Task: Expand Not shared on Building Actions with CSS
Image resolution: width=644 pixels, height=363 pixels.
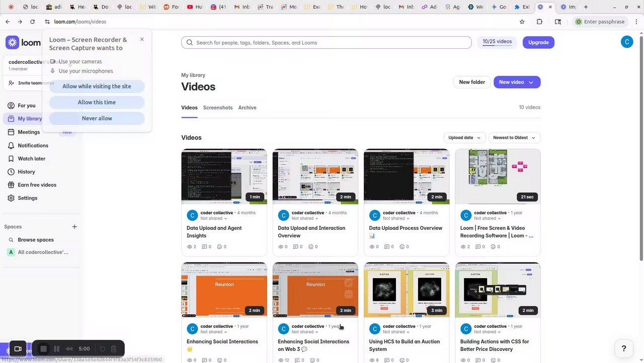Action: pos(488,332)
